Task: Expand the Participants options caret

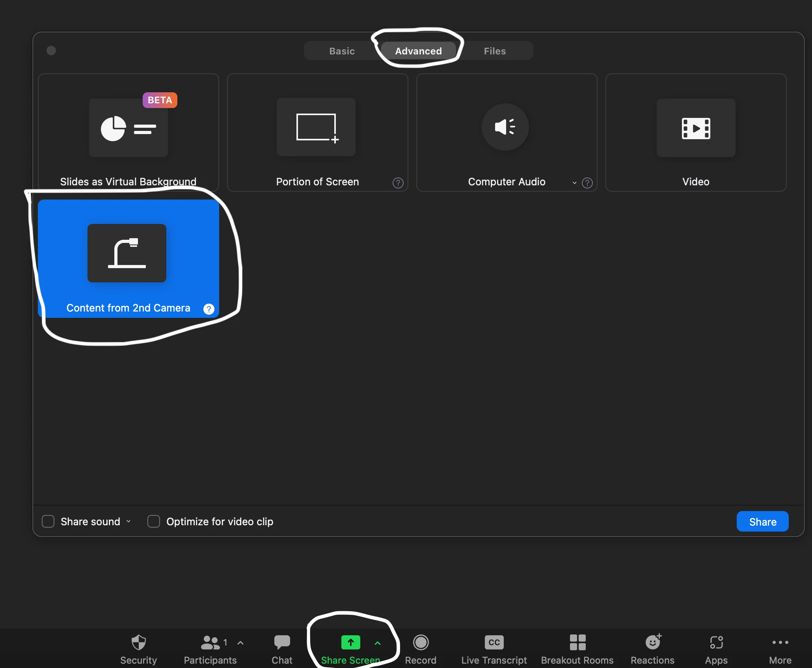Action: coord(240,643)
